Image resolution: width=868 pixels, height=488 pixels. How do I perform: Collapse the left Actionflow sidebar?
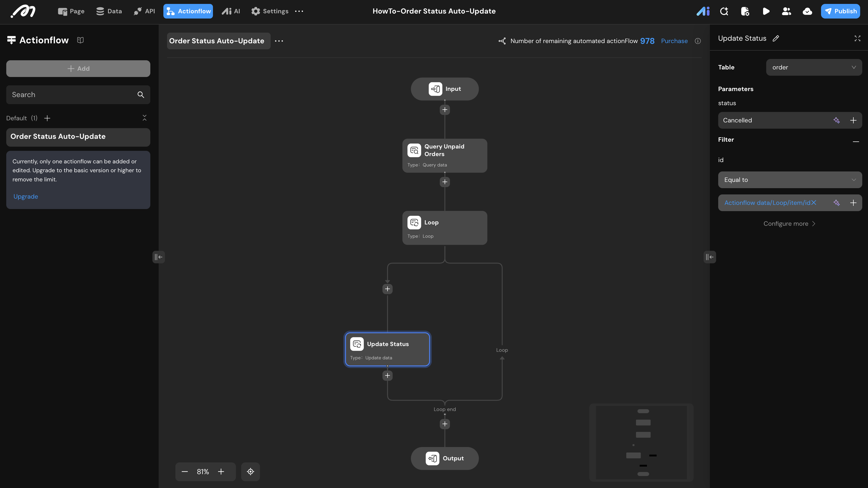click(x=158, y=257)
